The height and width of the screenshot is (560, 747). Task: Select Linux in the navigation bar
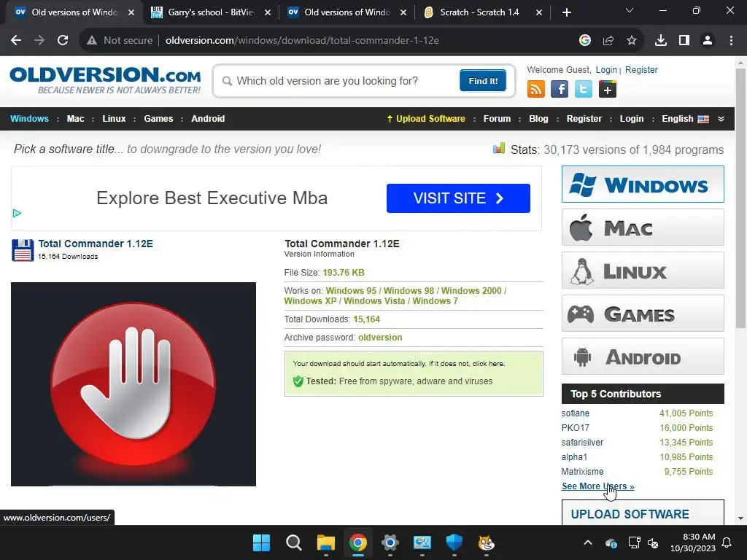114,119
